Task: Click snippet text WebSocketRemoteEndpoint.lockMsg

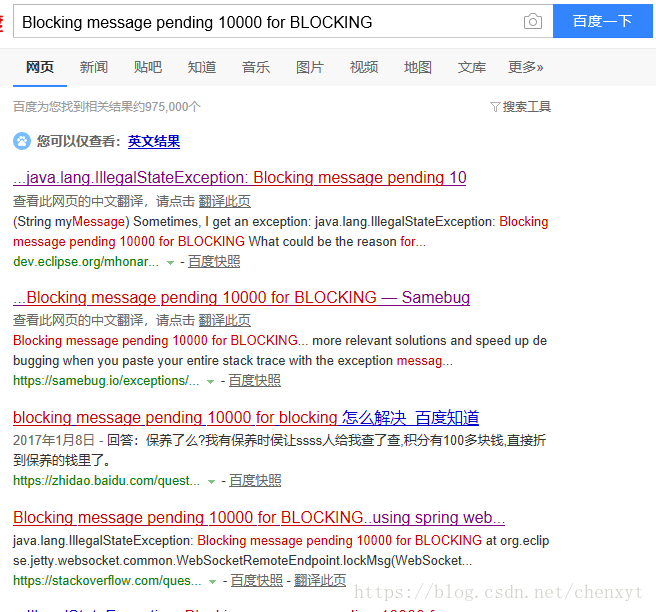Action: click(x=285, y=561)
